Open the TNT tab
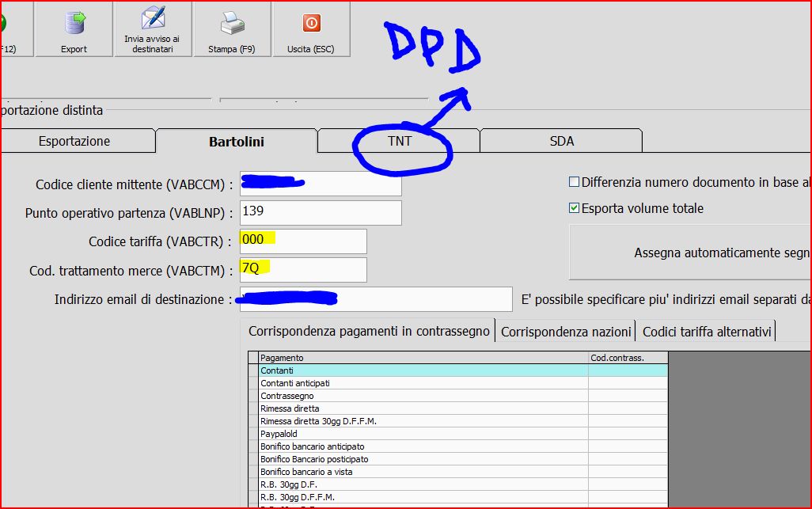This screenshot has width=812, height=509. click(399, 142)
